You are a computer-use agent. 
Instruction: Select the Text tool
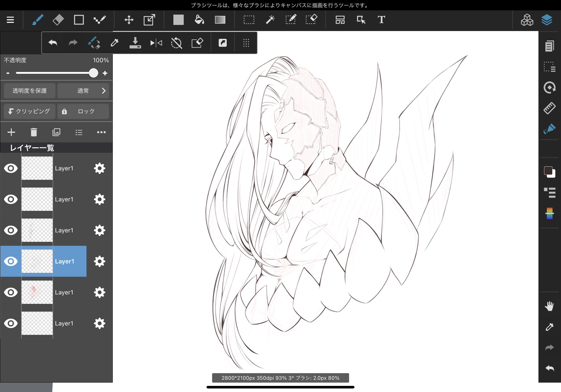point(381,20)
